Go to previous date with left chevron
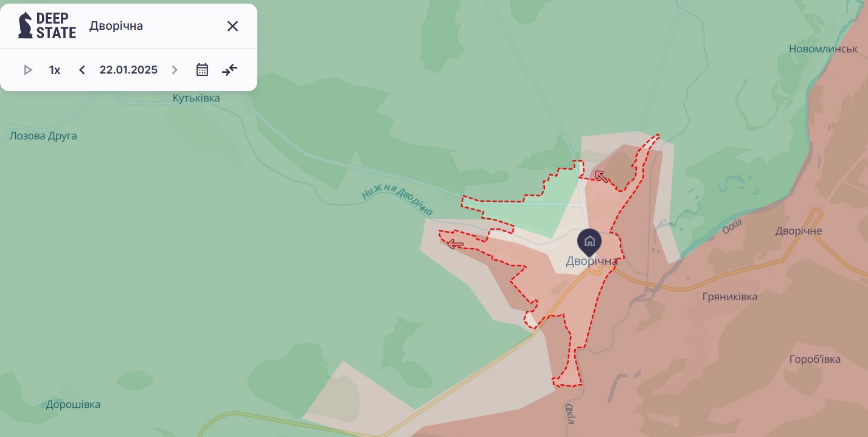This screenshot has height=437, width=868. [x=82, y=70]
